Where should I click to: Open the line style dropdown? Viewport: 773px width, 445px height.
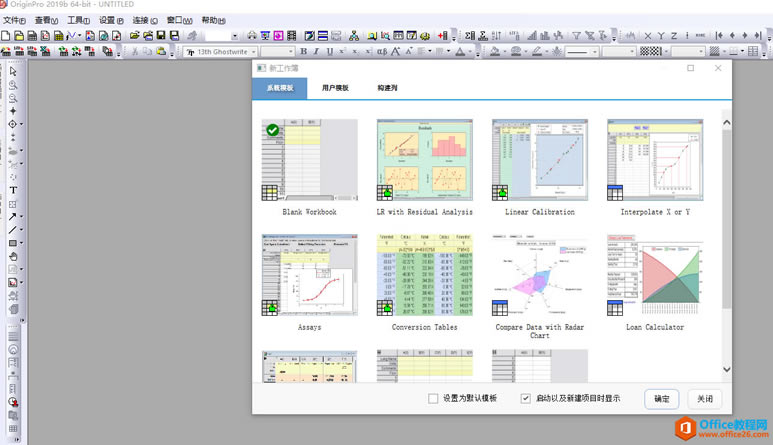pyautogui.click(x=595, y=52)
